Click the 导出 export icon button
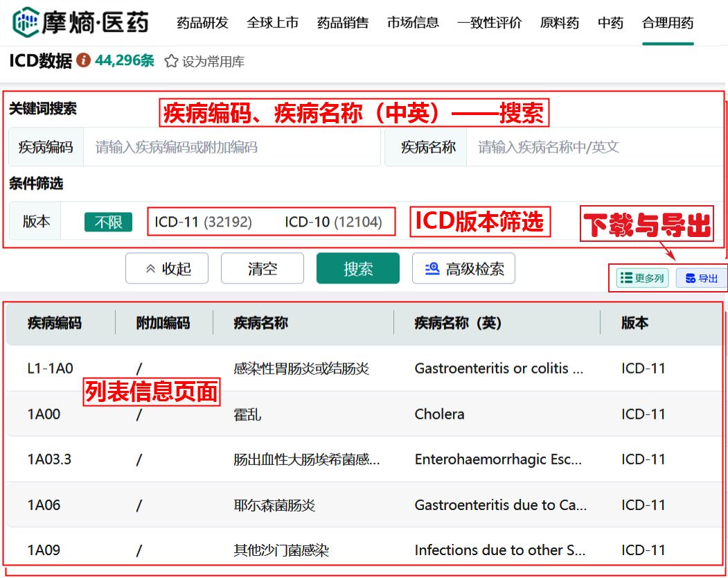The width and height of the screenshot is (728, 578). pyautogui.click(x=701, y=278)
